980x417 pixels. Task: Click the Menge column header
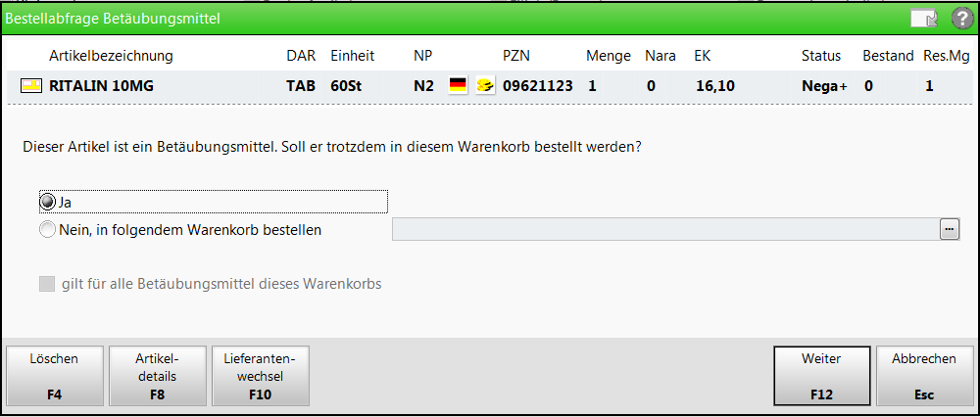(x=609, y=56)
